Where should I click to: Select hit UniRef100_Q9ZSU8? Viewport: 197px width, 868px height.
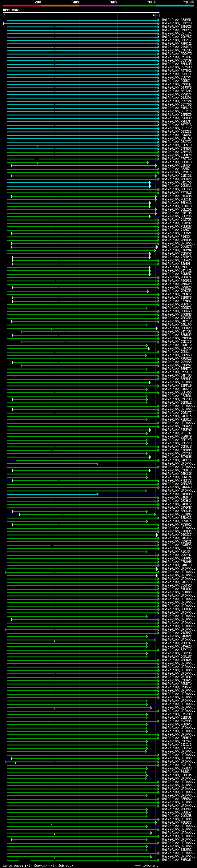177,67
